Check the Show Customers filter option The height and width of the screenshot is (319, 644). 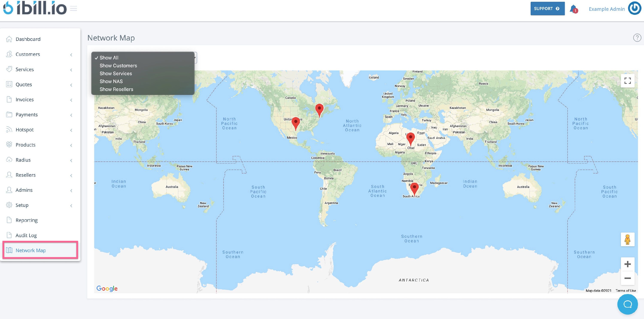click(x=118, y=65)
